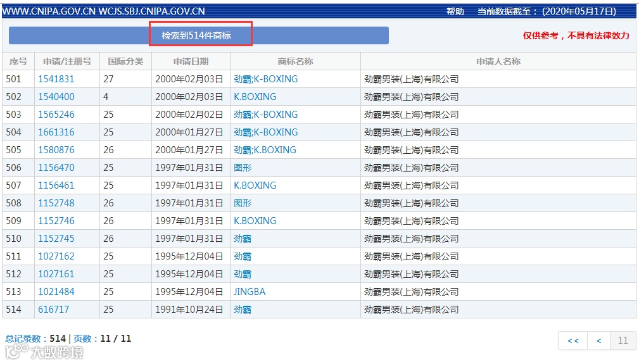Screen dimensions: 639x364
Task: Click the 当前数据截至 date text
Action: pyautogui.click(x=547, y=11)
